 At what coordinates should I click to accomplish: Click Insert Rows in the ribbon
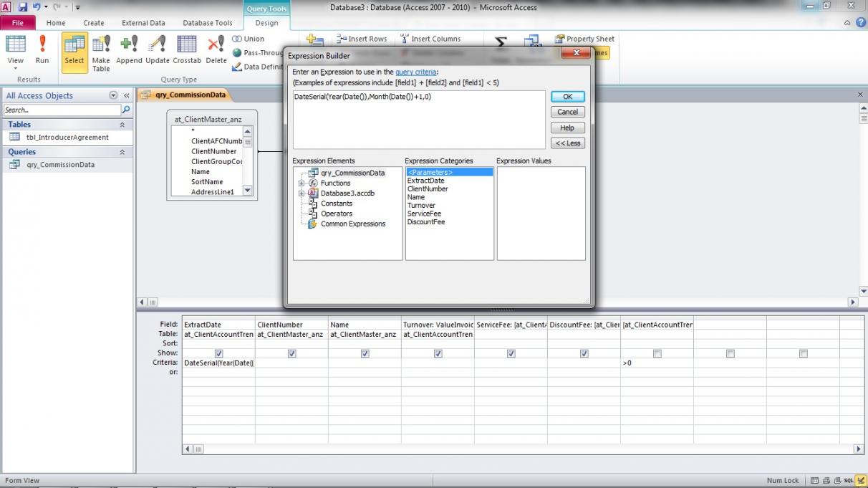(362, 39)
